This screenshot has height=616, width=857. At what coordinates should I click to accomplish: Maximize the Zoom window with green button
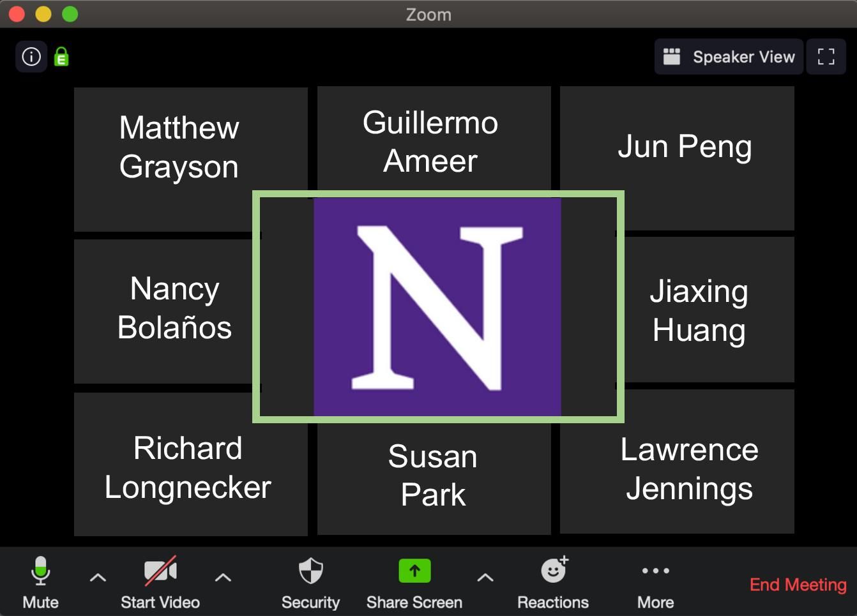tap(70, 14)
